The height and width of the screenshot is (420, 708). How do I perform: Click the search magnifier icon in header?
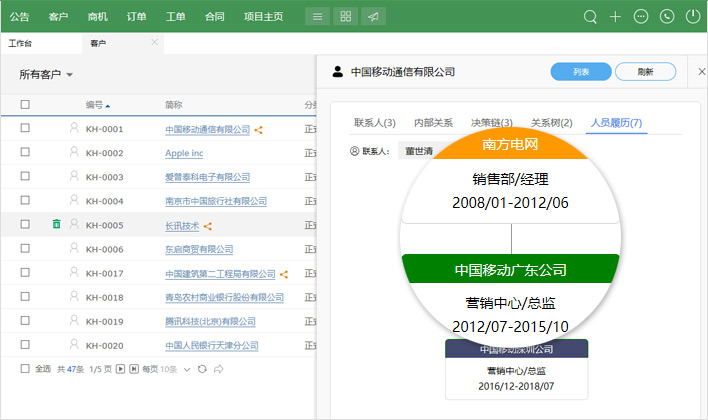[590, 17]
